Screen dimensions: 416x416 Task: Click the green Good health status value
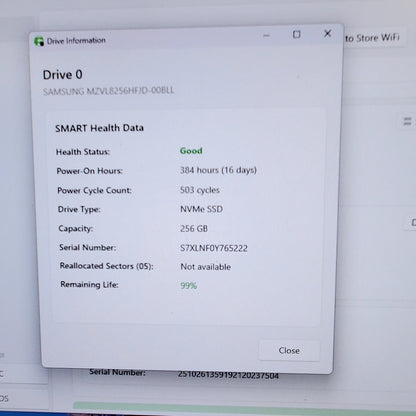[x=191, y=151]
